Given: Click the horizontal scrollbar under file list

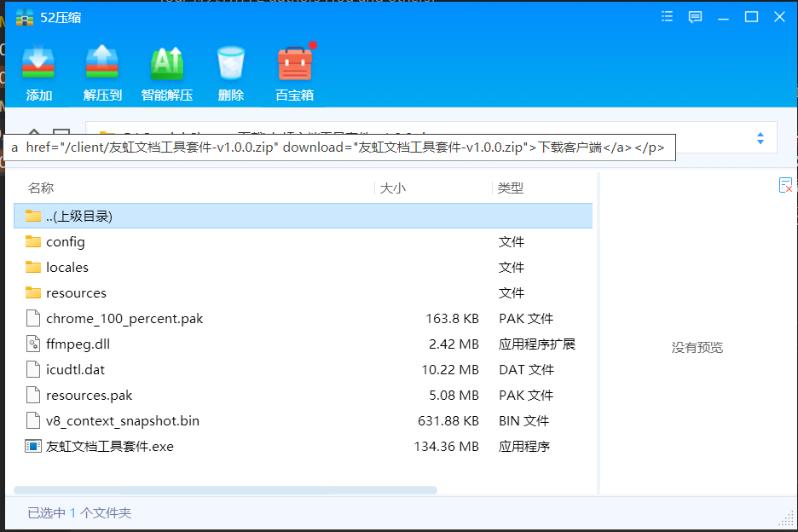Looking at the screenshot, I should (x=225, y=490).
